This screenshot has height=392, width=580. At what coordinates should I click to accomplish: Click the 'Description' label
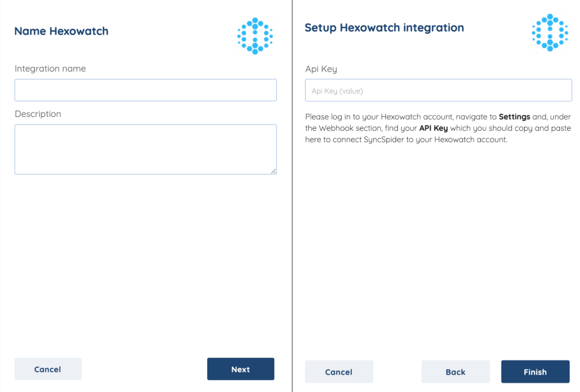38,114
